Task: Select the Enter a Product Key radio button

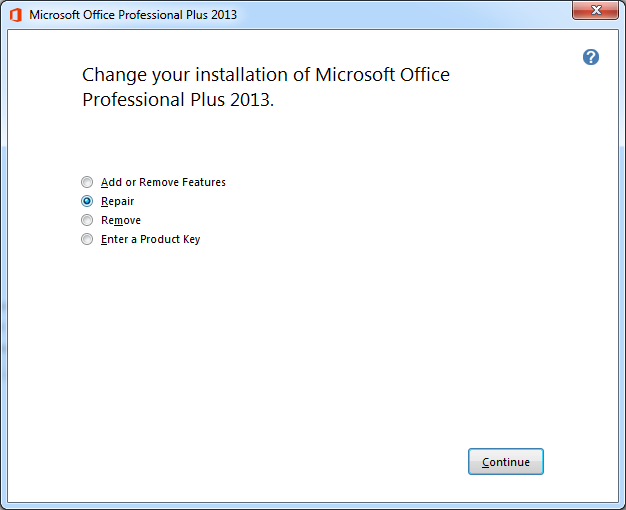Action: tap(87, 239)
